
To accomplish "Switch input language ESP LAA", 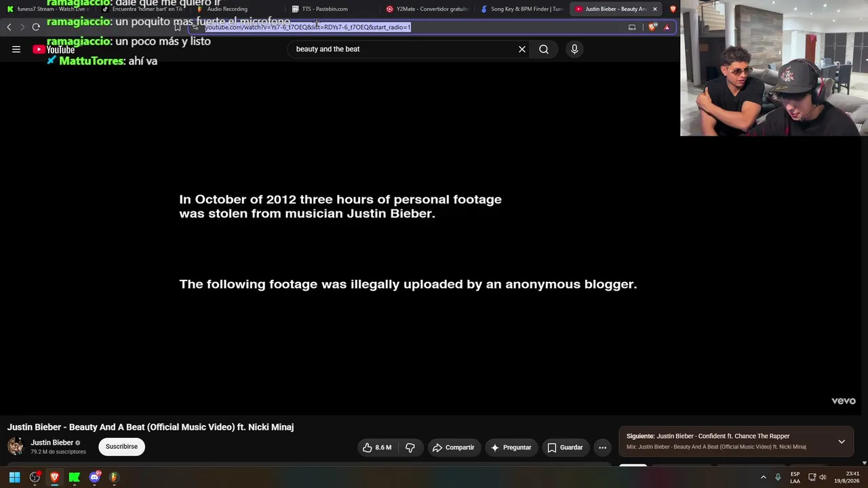I will pos(795,477).
